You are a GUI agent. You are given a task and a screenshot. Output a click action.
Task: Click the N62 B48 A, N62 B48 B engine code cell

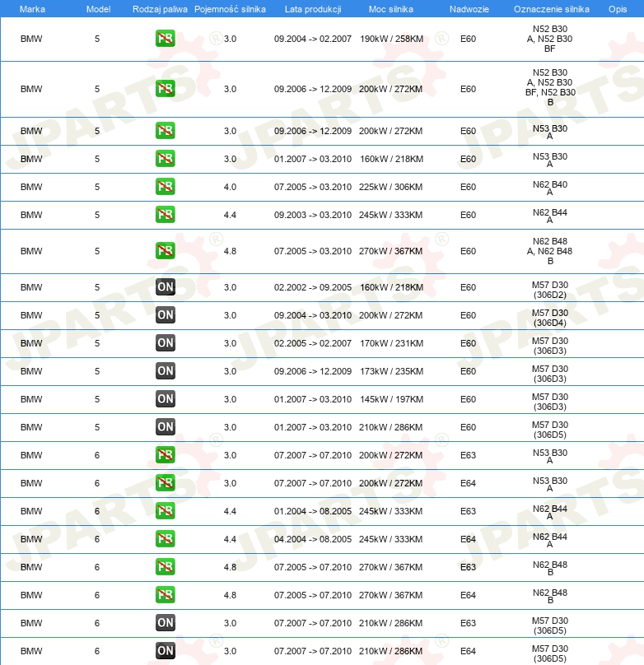pos(550,251)
